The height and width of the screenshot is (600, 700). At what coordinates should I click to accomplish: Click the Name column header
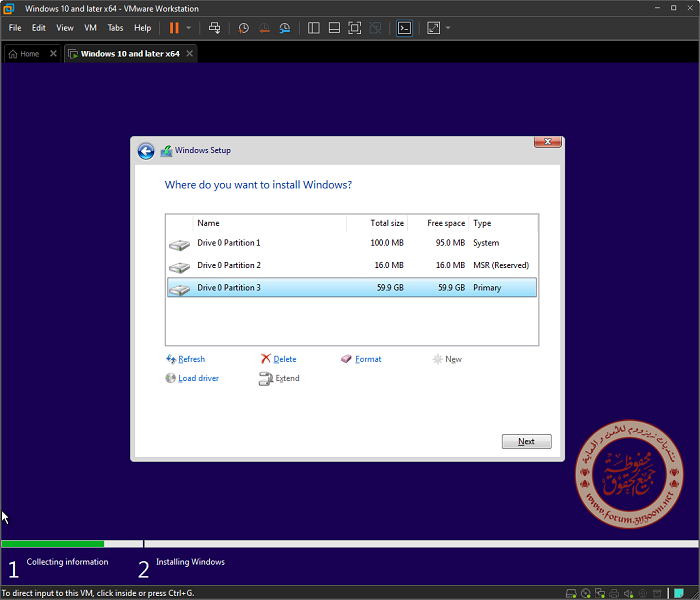click(270, 223)
